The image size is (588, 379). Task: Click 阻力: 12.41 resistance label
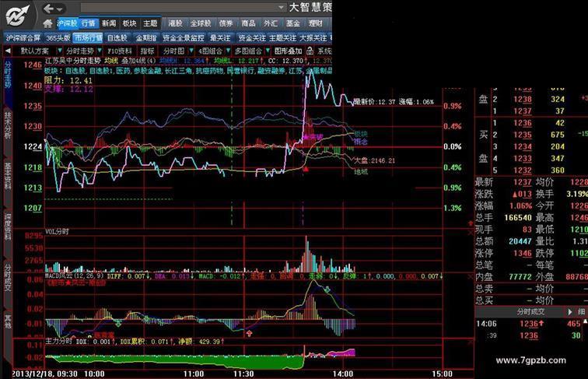point(68,80)
